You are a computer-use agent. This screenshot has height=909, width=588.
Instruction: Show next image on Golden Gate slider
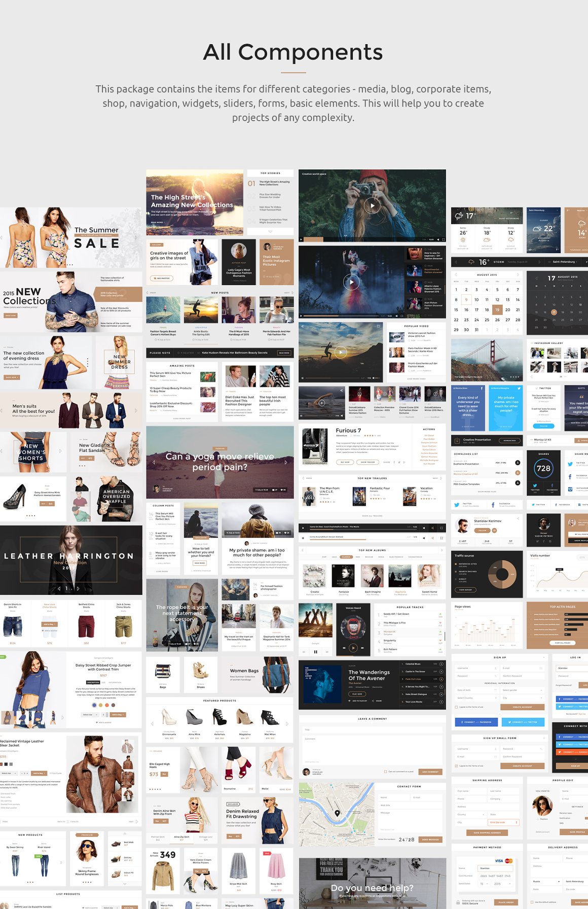pyautogui.click(x=518, y=359)
